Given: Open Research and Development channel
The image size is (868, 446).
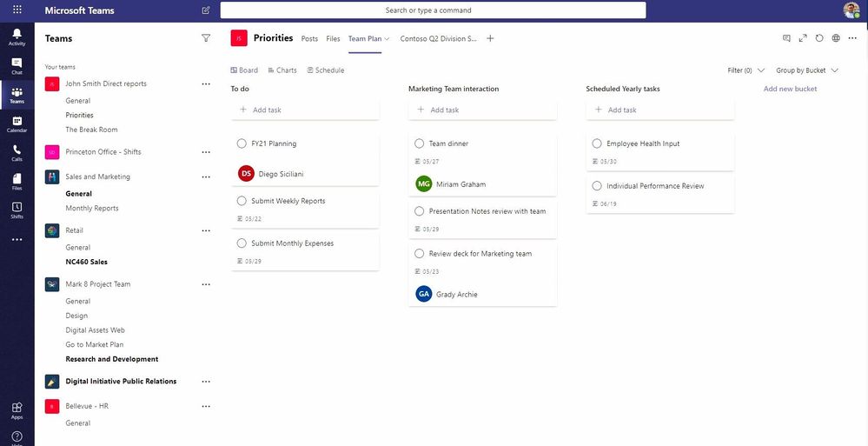Looking at the screenshot, I should [112, 359].
